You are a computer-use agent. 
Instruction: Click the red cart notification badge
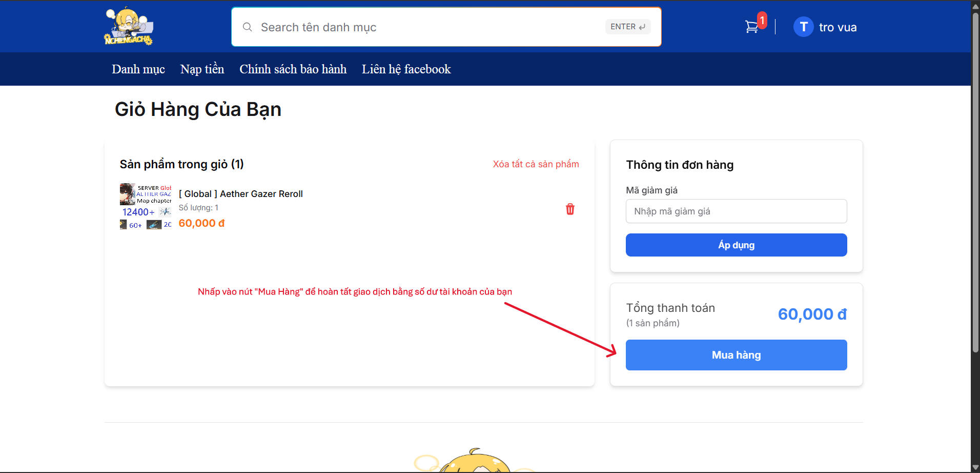(762, 20)
